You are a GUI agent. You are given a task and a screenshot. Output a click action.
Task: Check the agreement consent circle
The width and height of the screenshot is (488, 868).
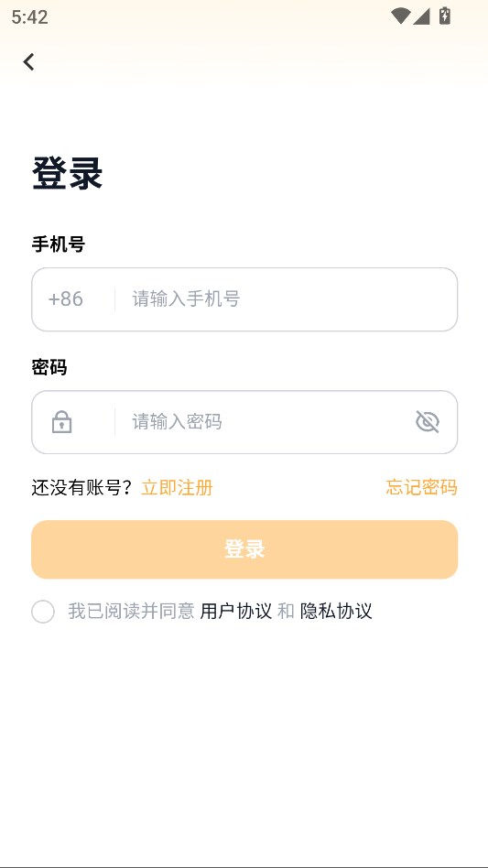tap(43, 612)
